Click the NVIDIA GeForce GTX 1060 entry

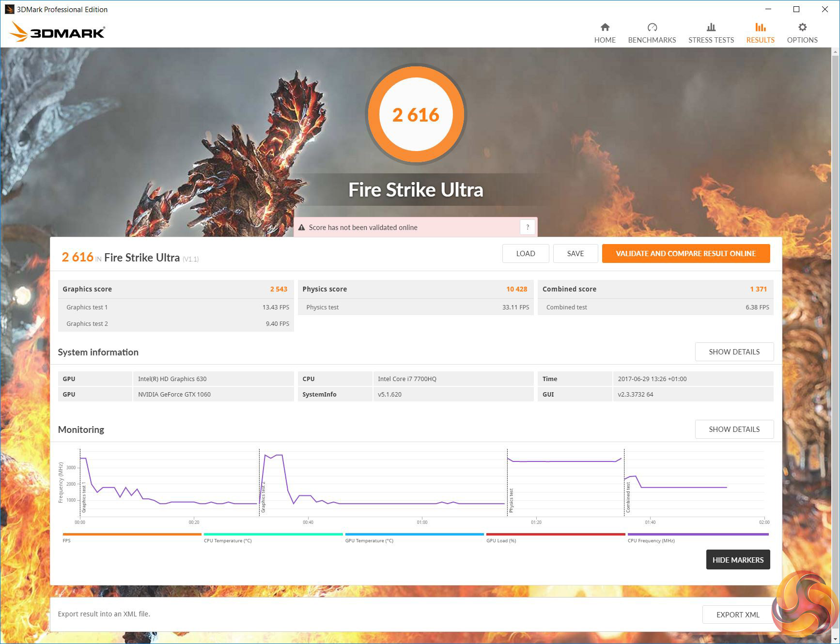pyautogui.click(x=174, y=395)
